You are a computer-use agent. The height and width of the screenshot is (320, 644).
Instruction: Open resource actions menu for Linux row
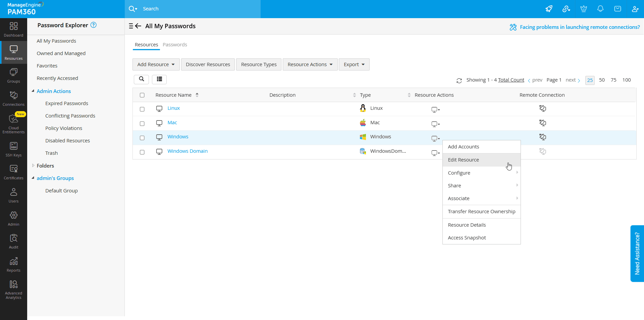(435, 109)
